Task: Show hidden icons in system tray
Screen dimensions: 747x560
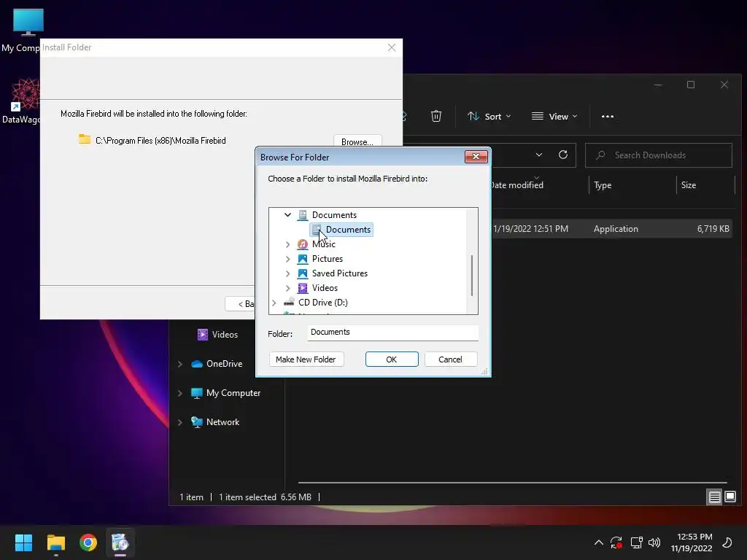Action: [599, 542]
